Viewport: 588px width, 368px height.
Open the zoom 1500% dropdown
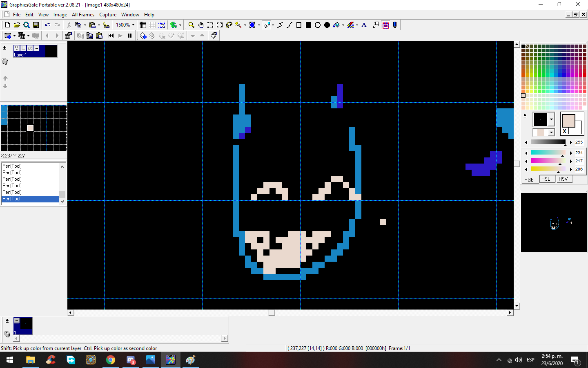coord(133,25)
